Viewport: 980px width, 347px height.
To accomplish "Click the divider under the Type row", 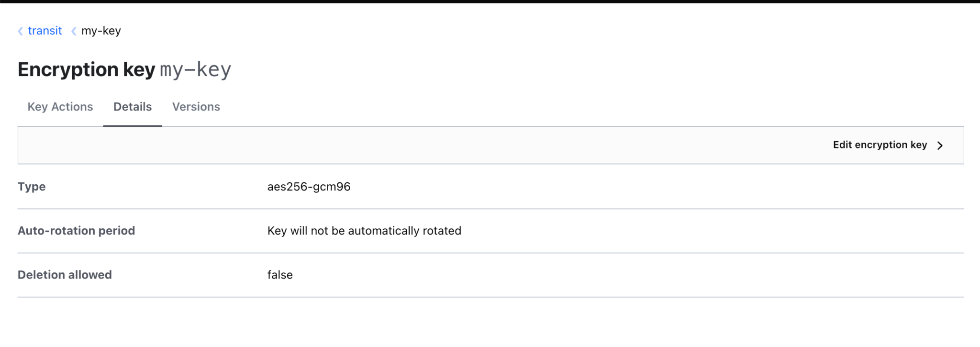I will point(490,208).
